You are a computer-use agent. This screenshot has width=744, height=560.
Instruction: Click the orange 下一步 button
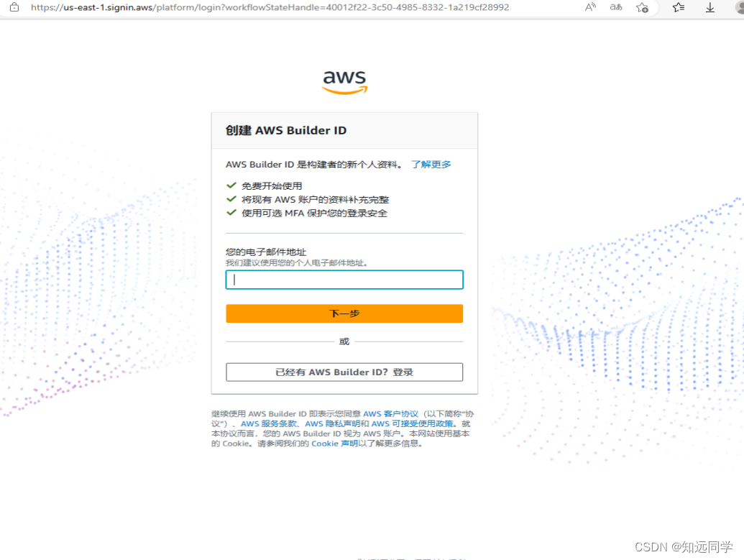344,313
